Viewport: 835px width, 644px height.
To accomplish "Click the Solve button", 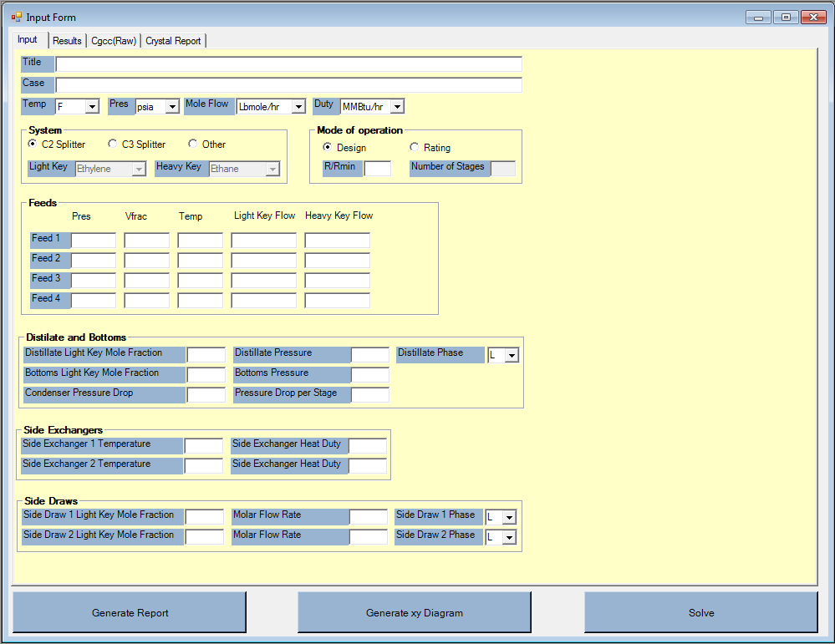I will click(x=700, y=613).
